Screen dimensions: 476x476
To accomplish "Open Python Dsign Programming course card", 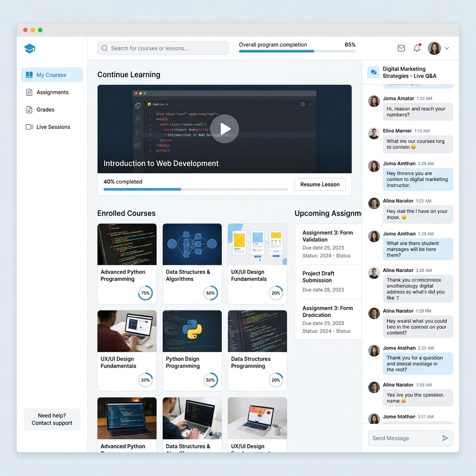I will tap(192, 350).
